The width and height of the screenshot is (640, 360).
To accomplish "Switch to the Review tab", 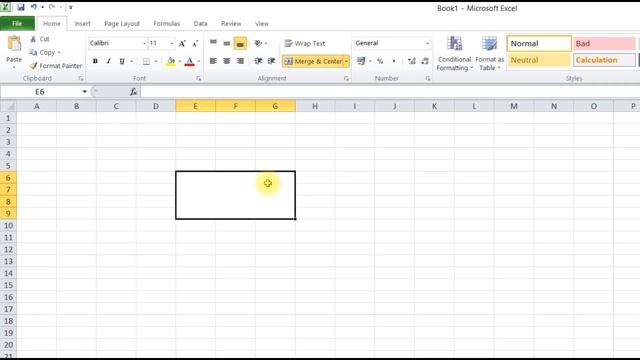I will click(x=231, y=24).
